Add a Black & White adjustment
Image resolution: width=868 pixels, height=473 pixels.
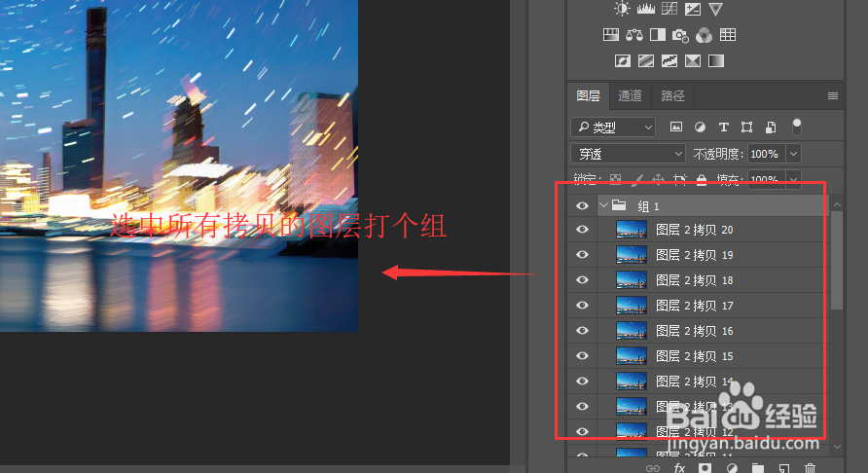(x=658, y=35)
